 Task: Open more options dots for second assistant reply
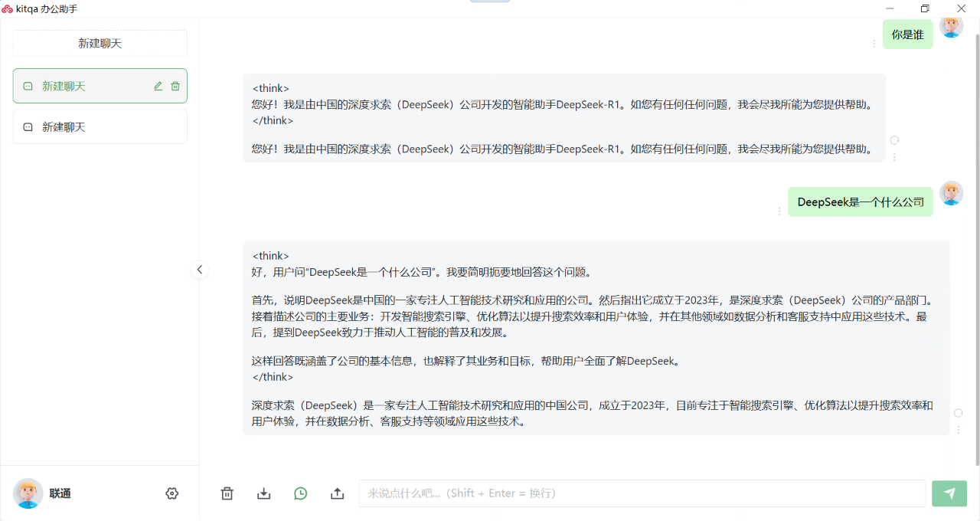point(958,430)
